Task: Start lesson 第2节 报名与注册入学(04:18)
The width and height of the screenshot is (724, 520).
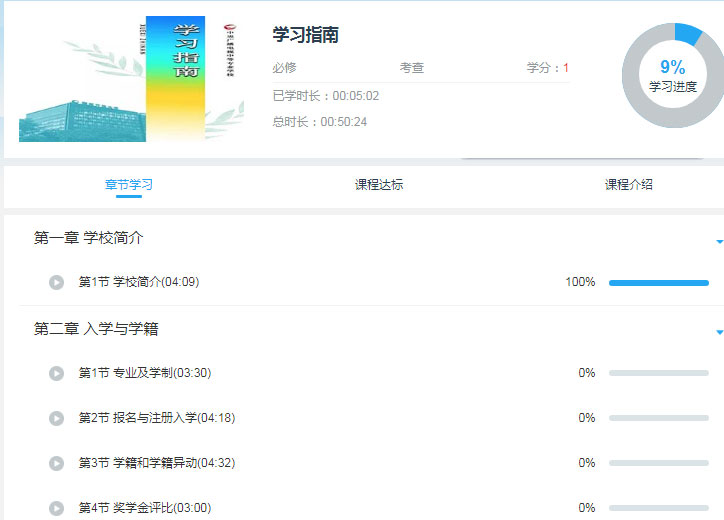Action: 157,418
